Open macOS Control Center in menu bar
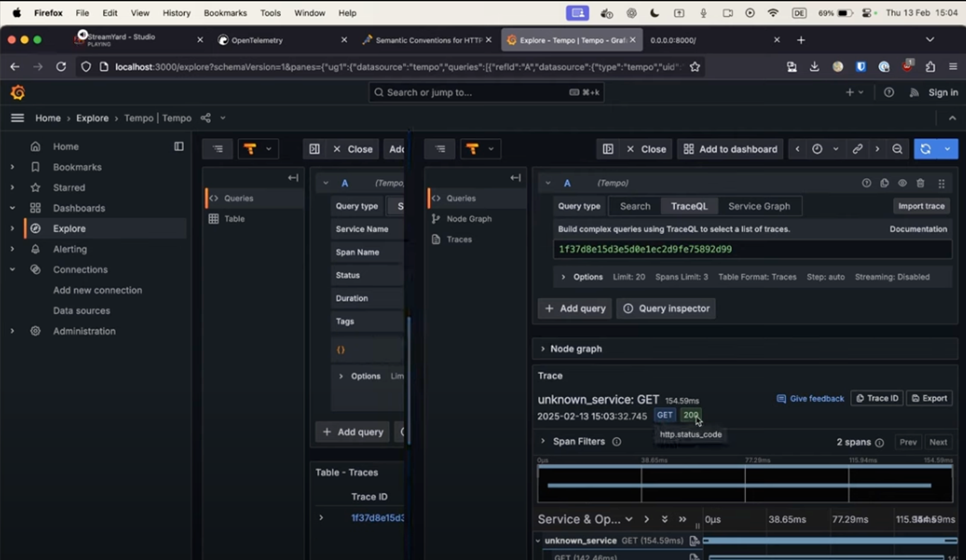This screenshot has height=560, width=966. [868, 13]
